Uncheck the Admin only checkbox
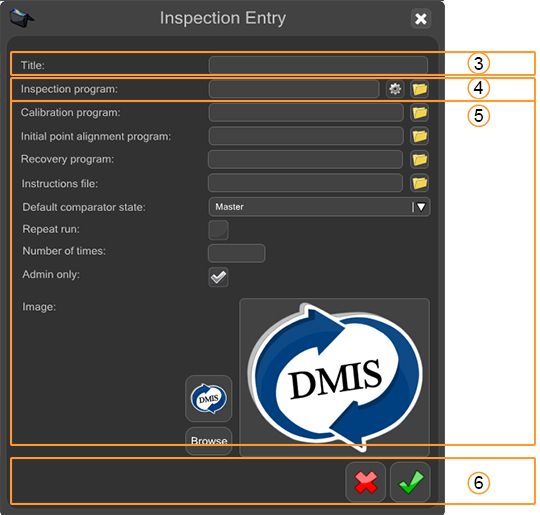540x515 pixels. (218, 277)
